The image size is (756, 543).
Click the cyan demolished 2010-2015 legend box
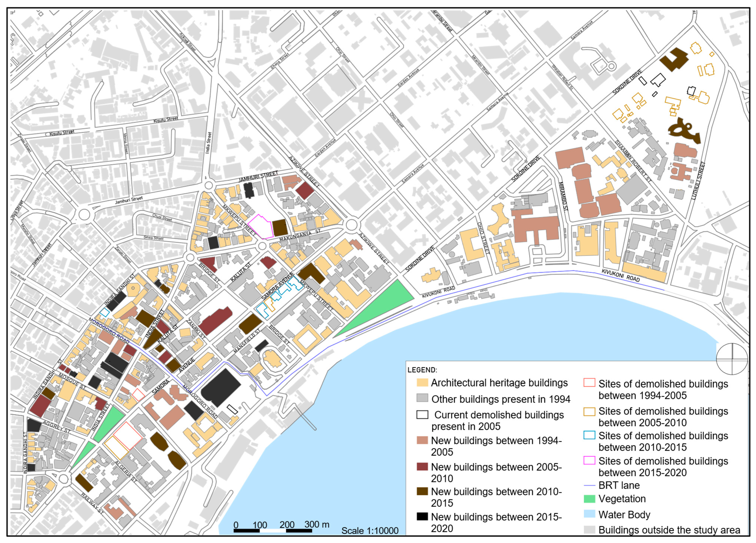click(589, 435)
